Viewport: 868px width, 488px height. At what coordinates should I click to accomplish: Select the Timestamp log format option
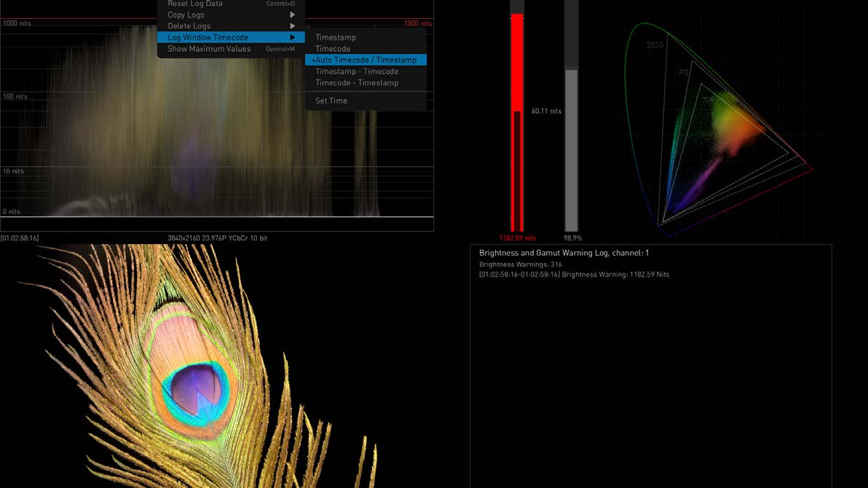[x=336, y=37]
